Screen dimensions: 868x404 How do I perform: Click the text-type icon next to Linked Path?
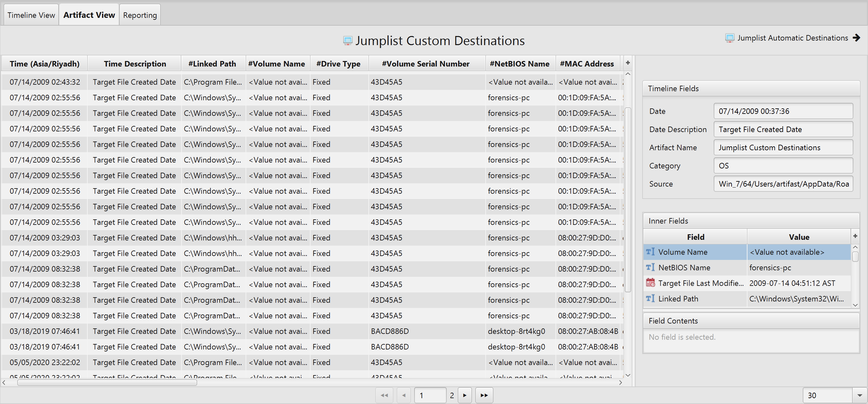[650, 299]
